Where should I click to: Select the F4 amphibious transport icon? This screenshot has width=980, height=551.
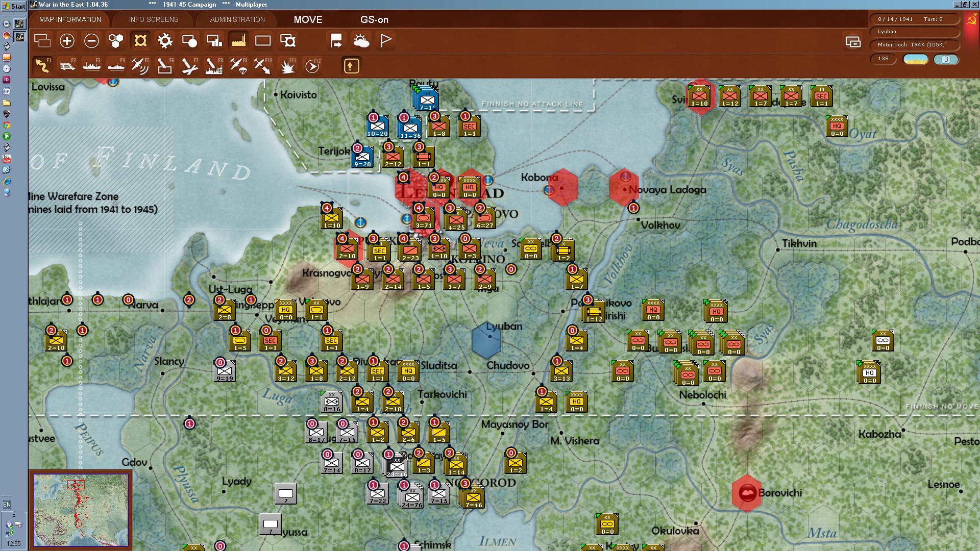116,66
